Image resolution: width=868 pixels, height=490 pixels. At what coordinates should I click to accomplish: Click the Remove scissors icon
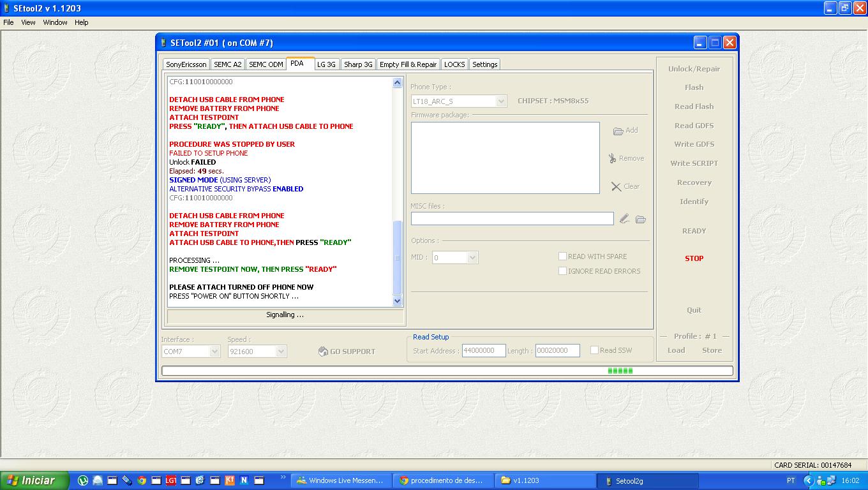612,158
